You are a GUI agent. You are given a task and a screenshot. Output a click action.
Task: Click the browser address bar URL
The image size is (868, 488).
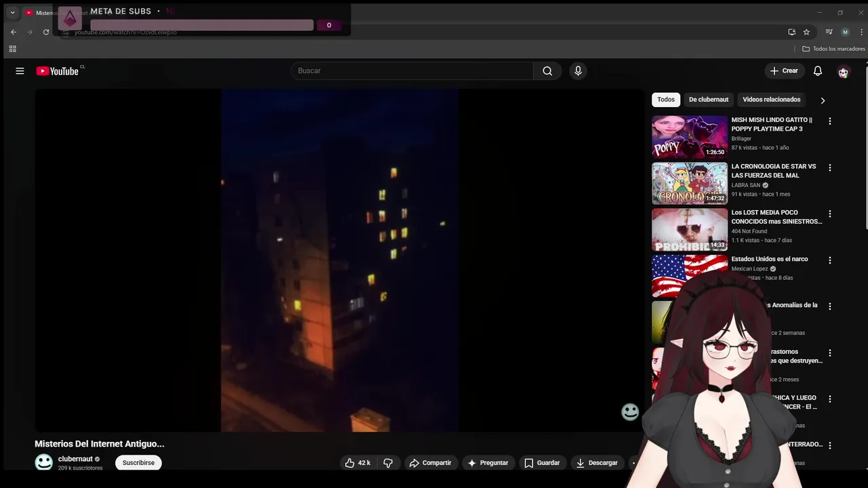[125, 32]
